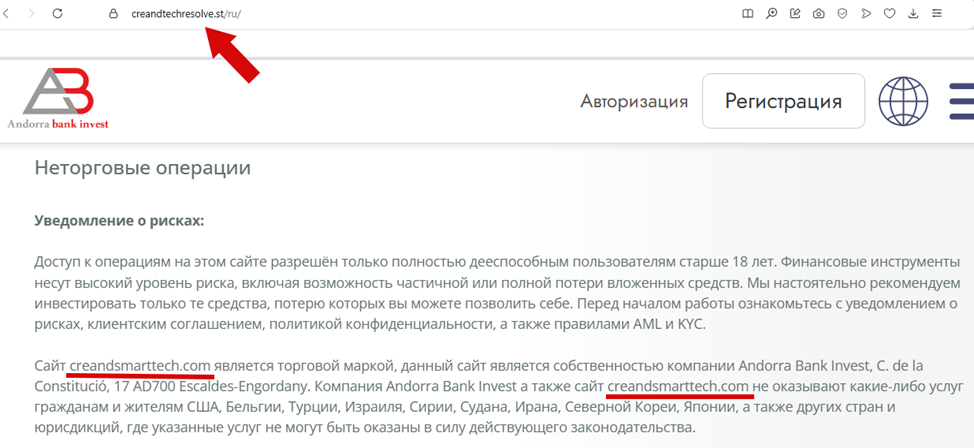Click the zoom magnifier icon in toolbar
This screenshot has width=974, height=448.
pos(771,13)
